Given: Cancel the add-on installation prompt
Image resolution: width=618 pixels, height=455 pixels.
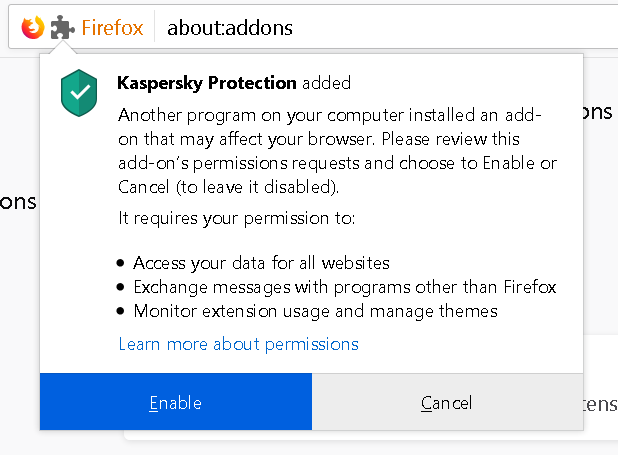Looking at the screenshot, I should [x=447, y=403].
